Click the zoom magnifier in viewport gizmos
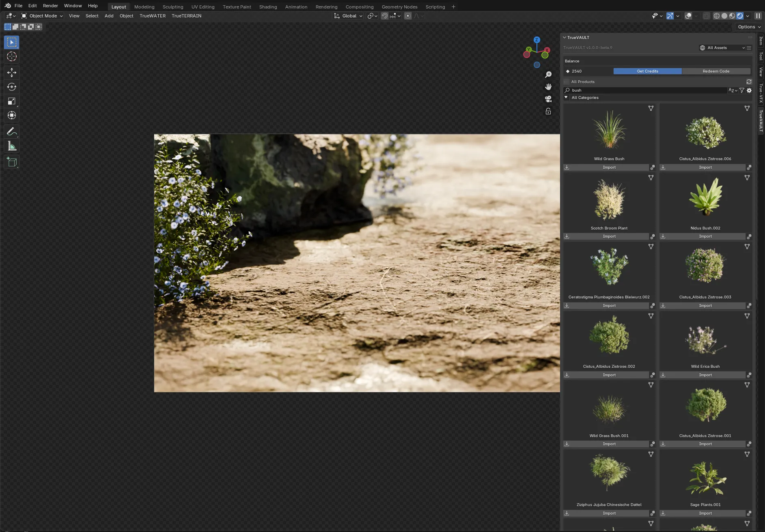Viewport: 765px width, 532px height. coord(548,74)
